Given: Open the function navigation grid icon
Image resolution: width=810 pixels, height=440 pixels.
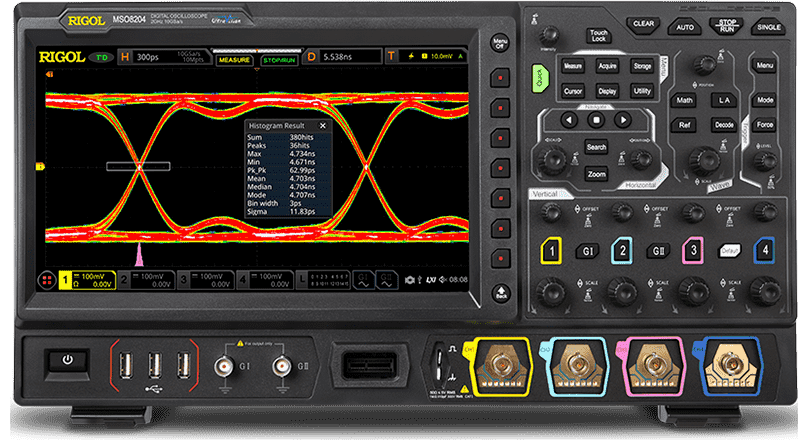Looking at the screenshot, I should 46,281.
